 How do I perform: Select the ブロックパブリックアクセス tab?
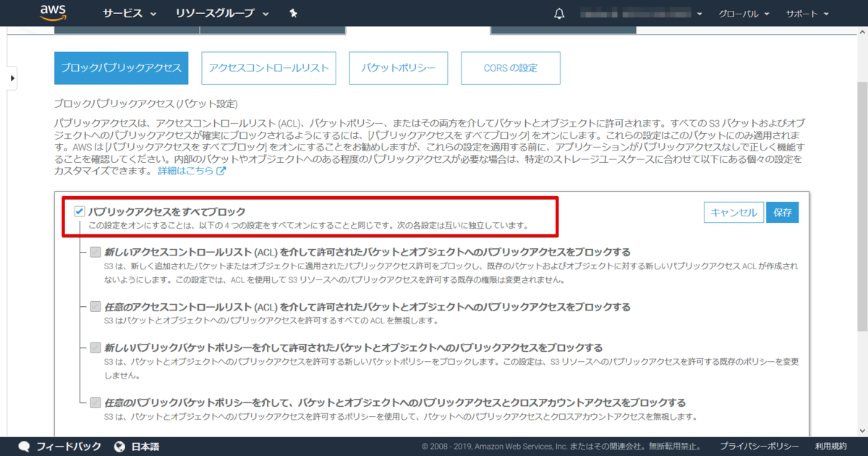pos(121,68)
